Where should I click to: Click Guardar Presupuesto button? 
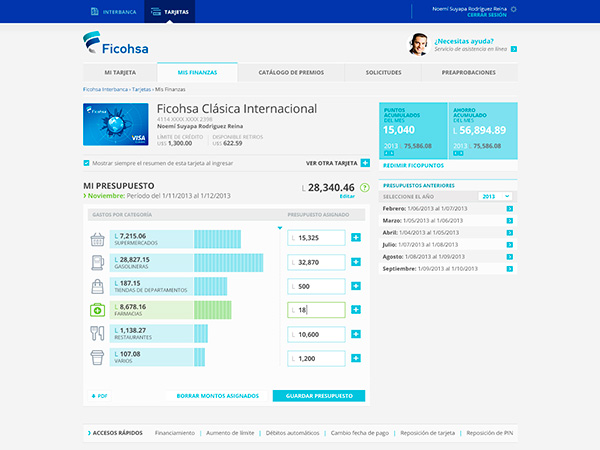[x=319, y=396]
